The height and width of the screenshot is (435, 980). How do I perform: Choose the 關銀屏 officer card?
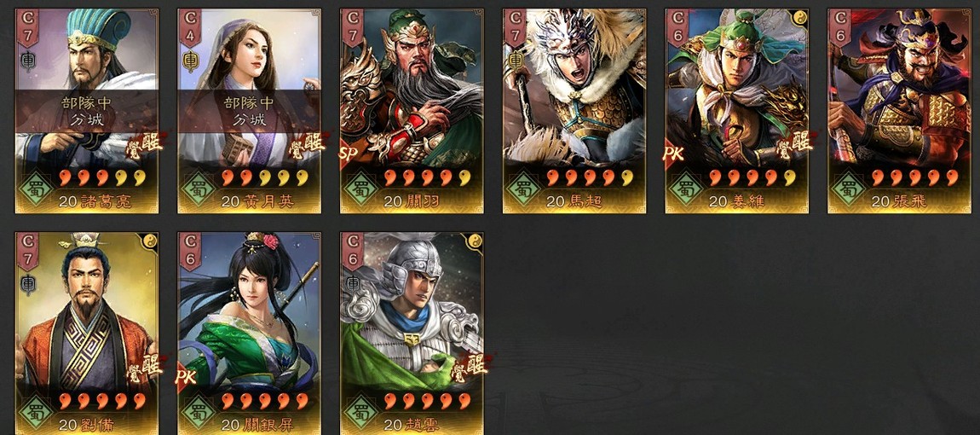click(x=250, y=333)
